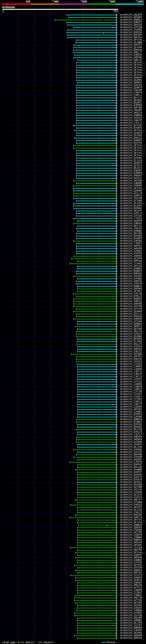
Task: Select the UniRef100_C6AXM5 label
Action: click(x=131, y=90)
